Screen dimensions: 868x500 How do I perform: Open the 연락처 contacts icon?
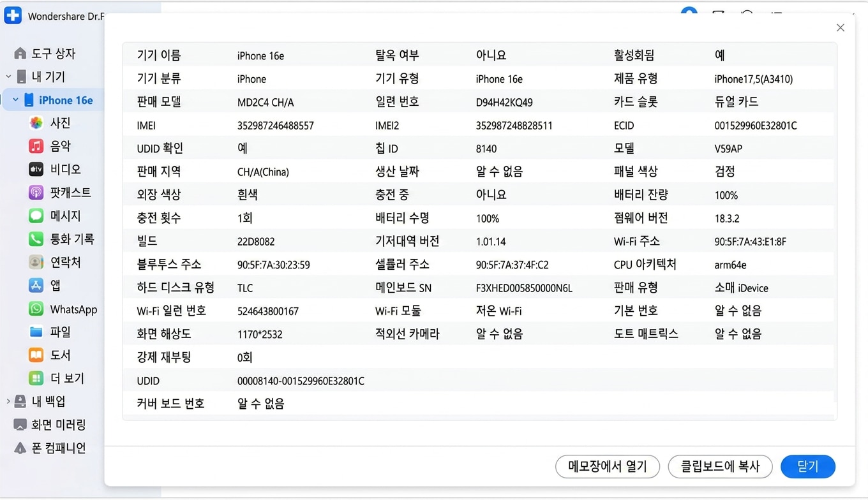36,262
